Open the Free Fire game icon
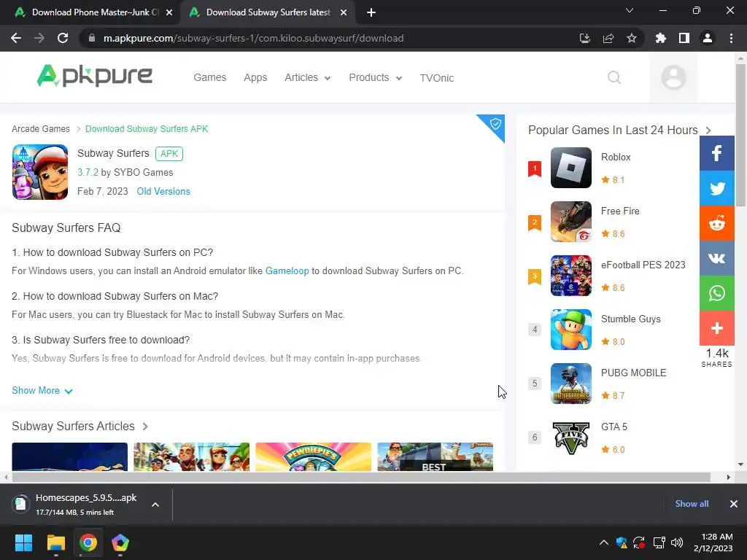Image resolution: width=747 pixels, height=560 pixels. (x=570, y=222)
